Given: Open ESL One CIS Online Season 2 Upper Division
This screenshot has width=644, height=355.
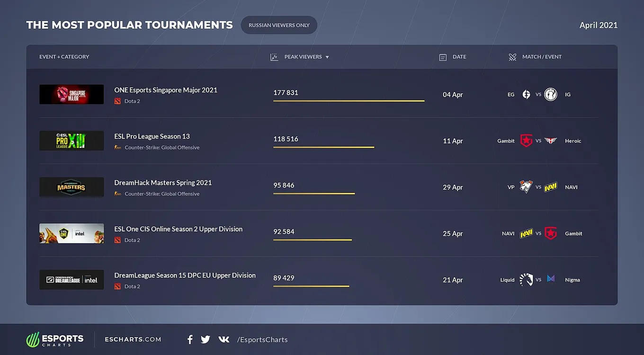Looking at the screenshot, I should (x=179, y=229).
